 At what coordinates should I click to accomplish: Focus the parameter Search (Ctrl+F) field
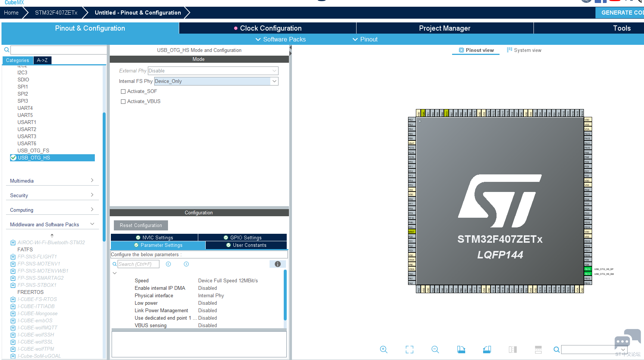[x=139, y=264]
